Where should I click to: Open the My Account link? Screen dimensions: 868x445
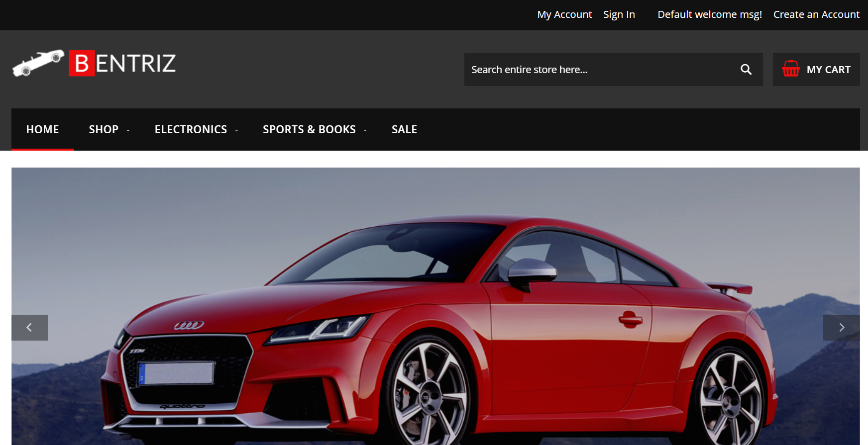click(x=564, y=14)
